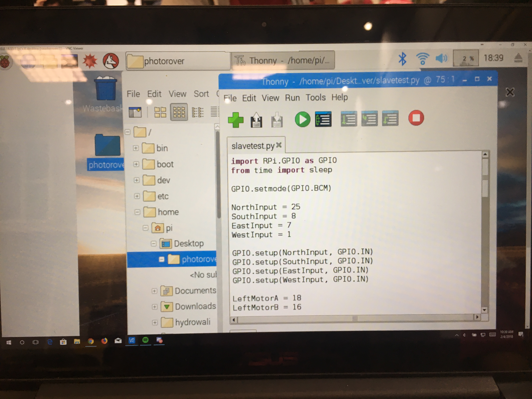532x399 pixels.
Task: Switch file manager to compact view
Action: coord(198,112)
